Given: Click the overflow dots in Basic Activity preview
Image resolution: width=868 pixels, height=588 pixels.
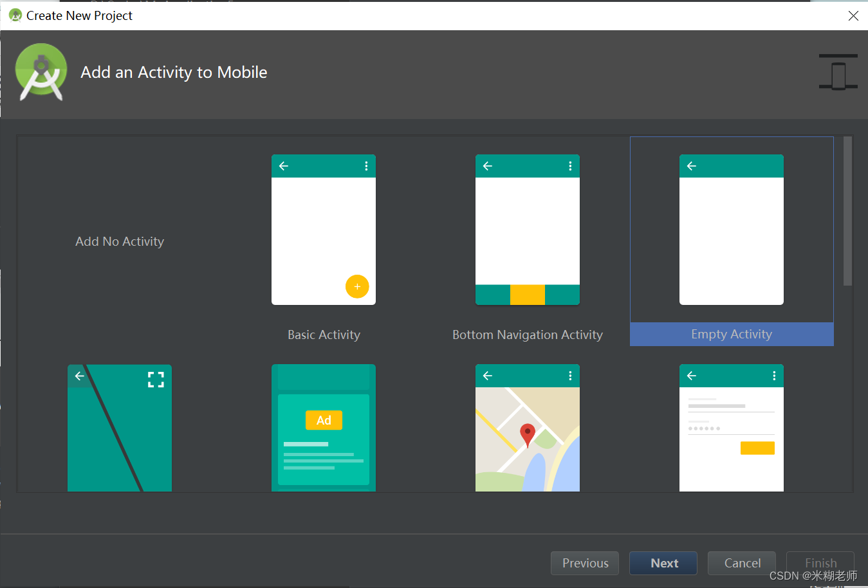Looking at the screenshot, I should [366, 166].
